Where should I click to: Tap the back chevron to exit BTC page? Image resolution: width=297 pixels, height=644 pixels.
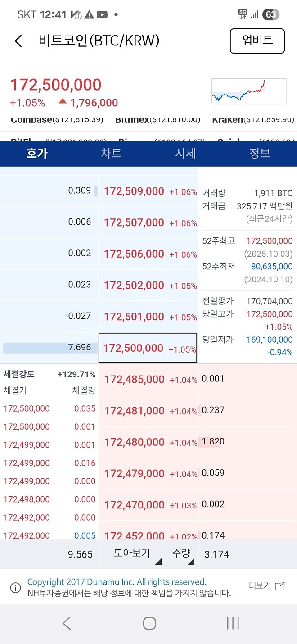18,41
